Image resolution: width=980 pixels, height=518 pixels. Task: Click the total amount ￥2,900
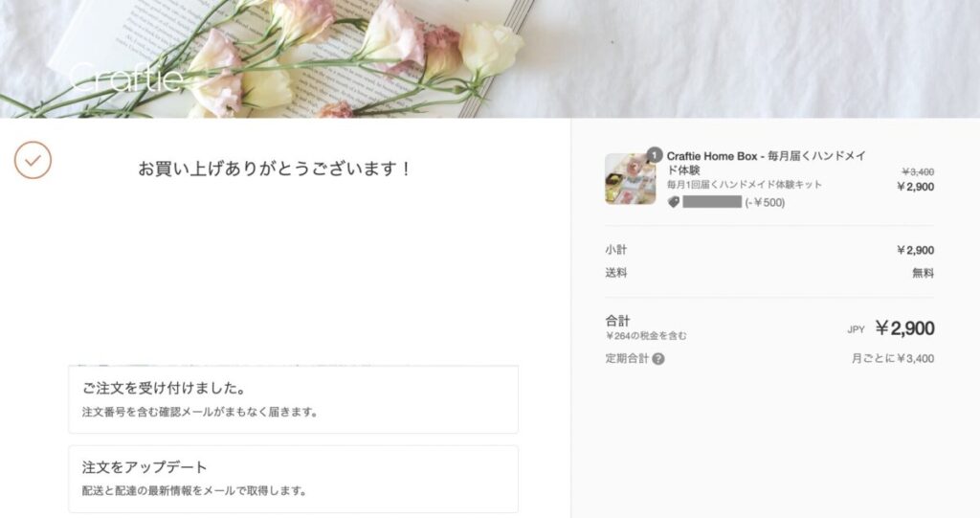click(904, 328)
